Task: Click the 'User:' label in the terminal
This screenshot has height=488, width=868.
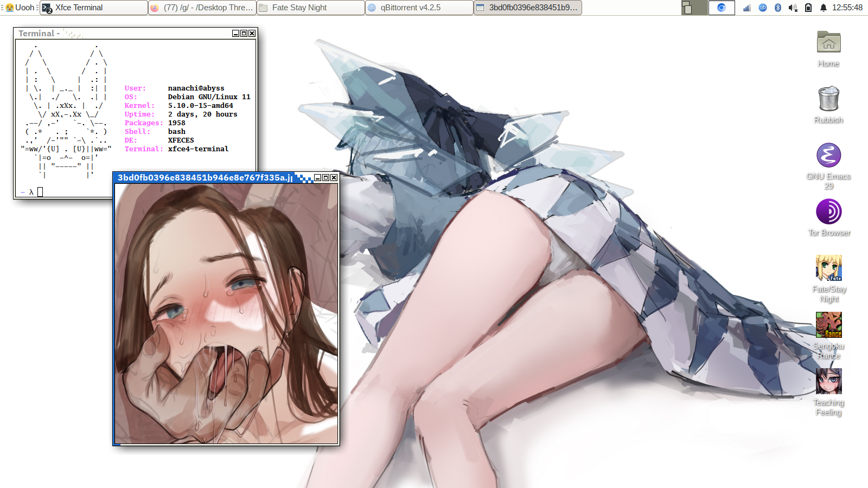Action: point(135,88)
